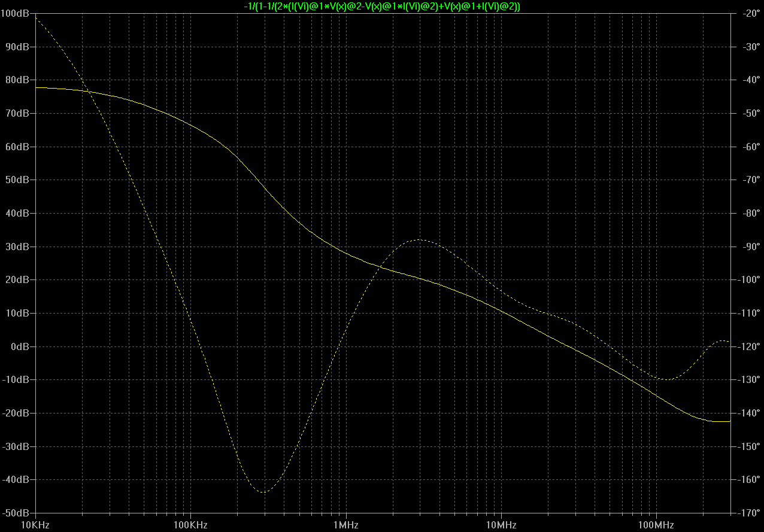Click the -150° phase axis label
Viewport: 764px width, 532px height.
click(x=749, y=446)
